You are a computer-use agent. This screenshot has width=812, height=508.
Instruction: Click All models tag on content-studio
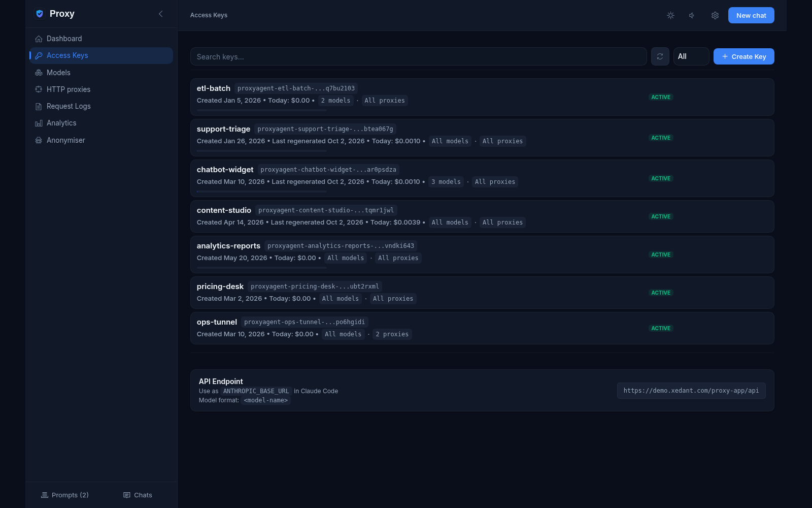450,223
